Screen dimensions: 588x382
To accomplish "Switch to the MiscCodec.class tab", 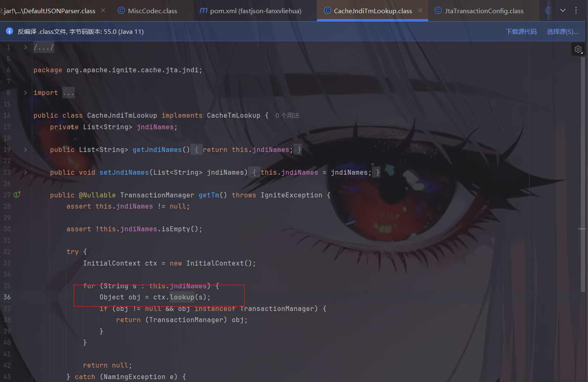I will [152, 11].
